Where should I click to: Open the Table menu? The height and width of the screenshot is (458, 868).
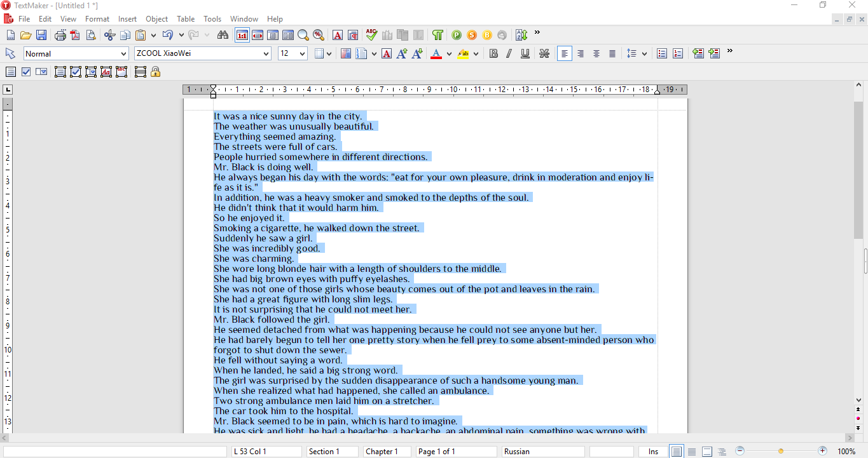click(x=186, y=19)
